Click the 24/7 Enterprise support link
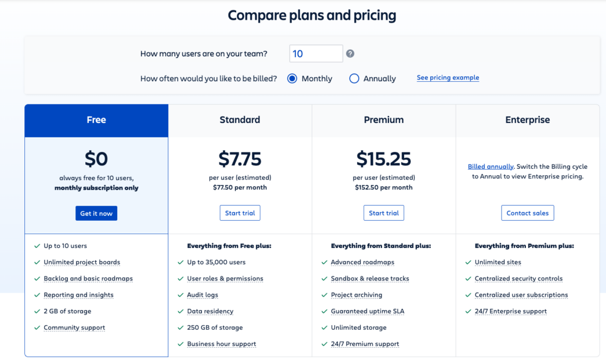The image size is (606, 364). click(510, 311)
